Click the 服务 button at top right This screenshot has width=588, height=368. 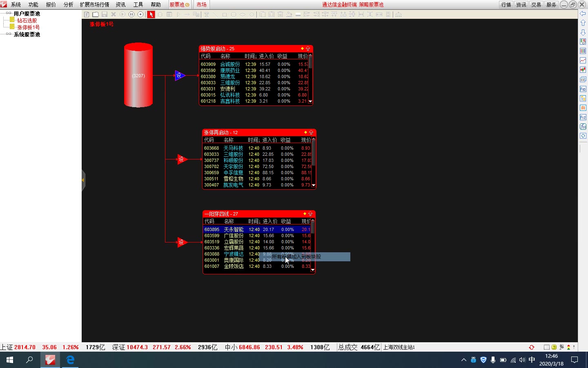pos(552,4)
